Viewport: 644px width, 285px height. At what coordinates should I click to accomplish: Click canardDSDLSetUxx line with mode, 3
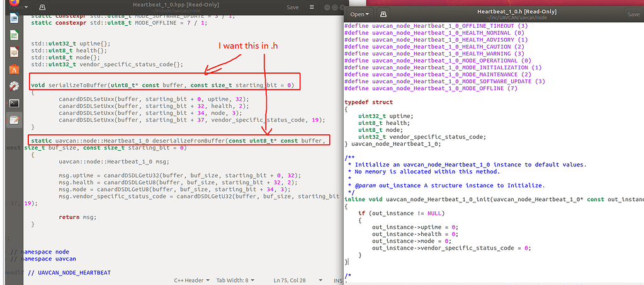150,113
